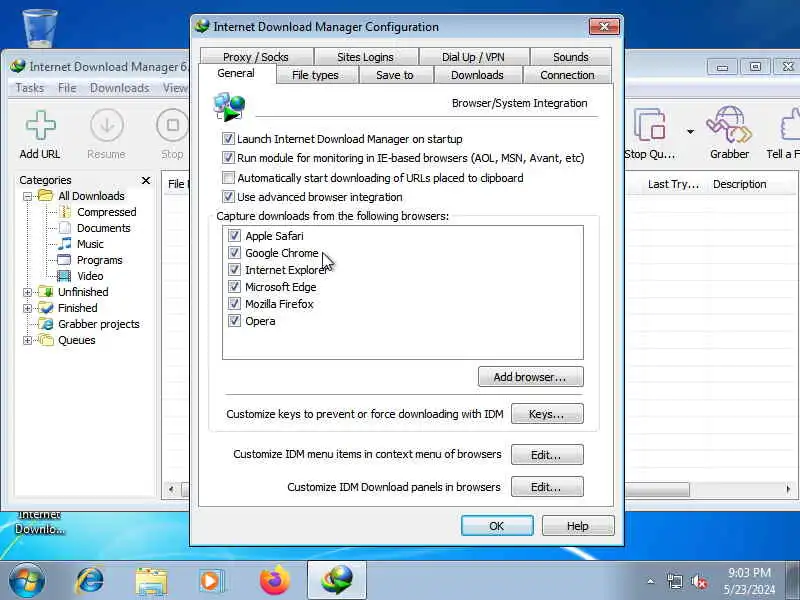Click the Last Try column header
This screenshot has width=800, height=600.
(x=673, y=184)
